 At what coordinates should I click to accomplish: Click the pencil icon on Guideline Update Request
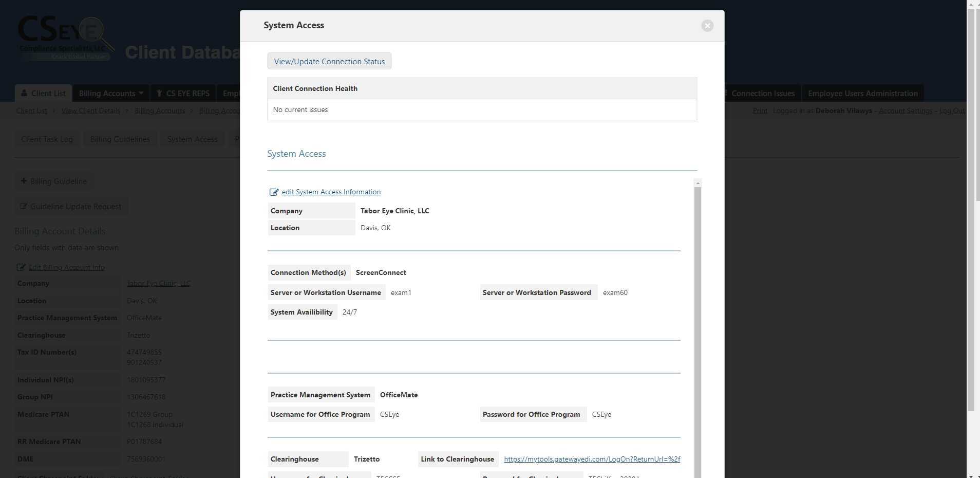click(24, 206)
